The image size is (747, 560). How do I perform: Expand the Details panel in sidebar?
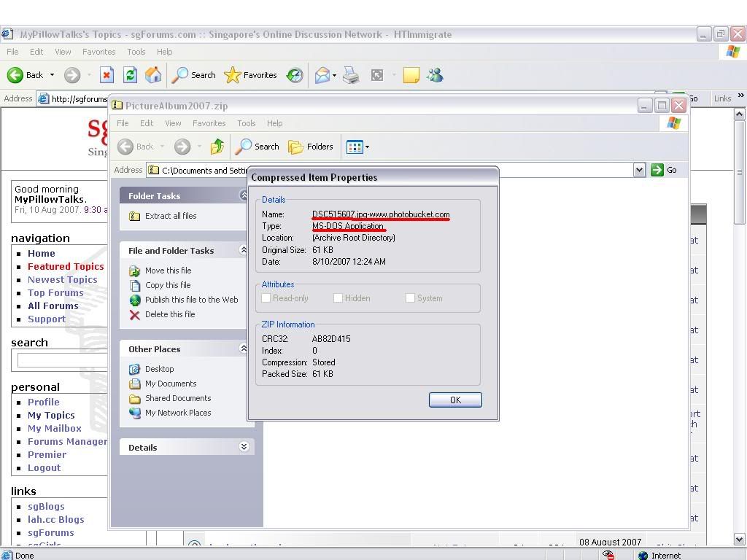tap(244, 447)
